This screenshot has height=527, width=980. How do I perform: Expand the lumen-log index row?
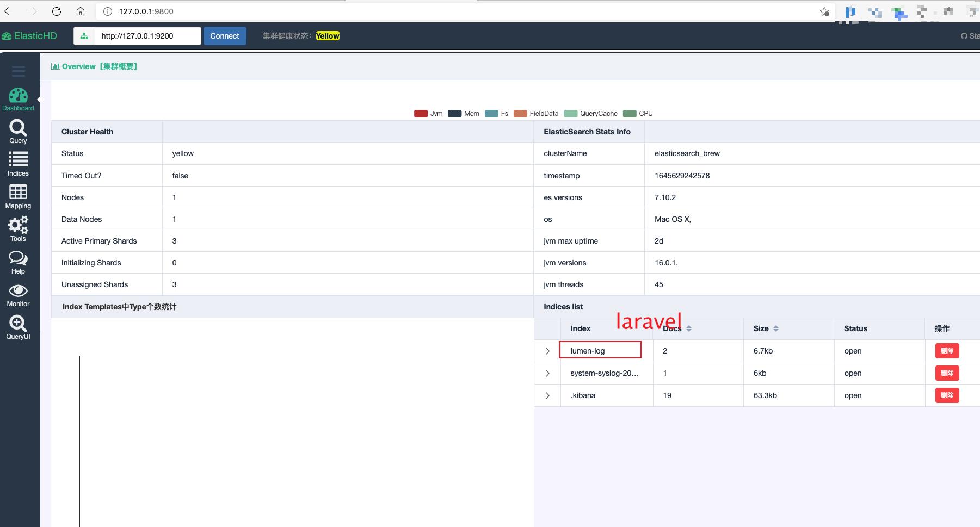pyautogui.click(x=547, y=351)
